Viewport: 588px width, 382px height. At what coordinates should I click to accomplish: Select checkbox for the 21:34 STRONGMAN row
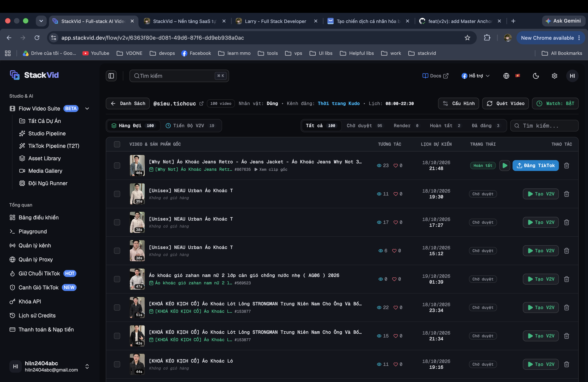coord(117,336)
